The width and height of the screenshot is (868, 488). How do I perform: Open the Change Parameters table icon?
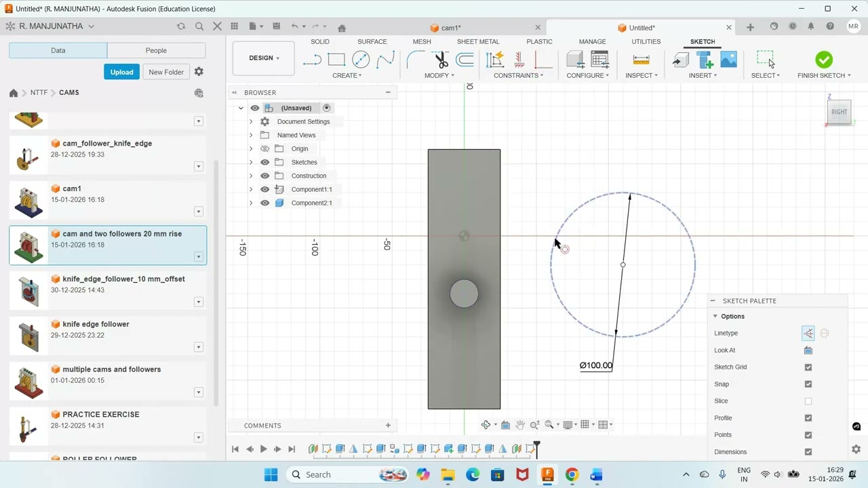point(600,60)
